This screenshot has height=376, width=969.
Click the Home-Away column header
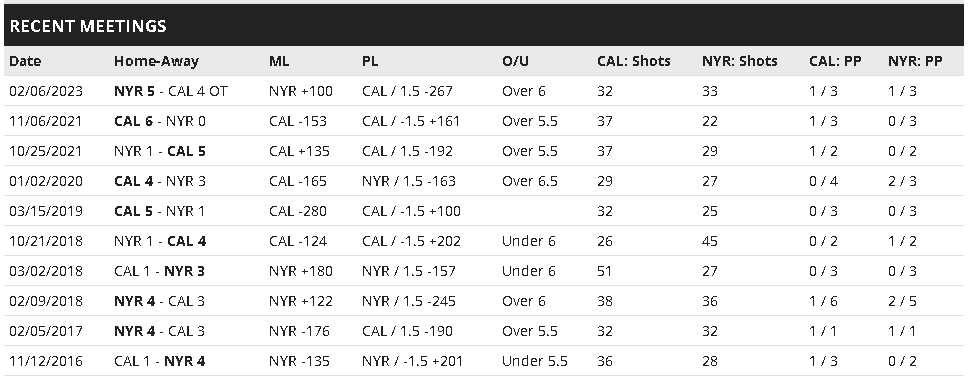pos(156,61)
